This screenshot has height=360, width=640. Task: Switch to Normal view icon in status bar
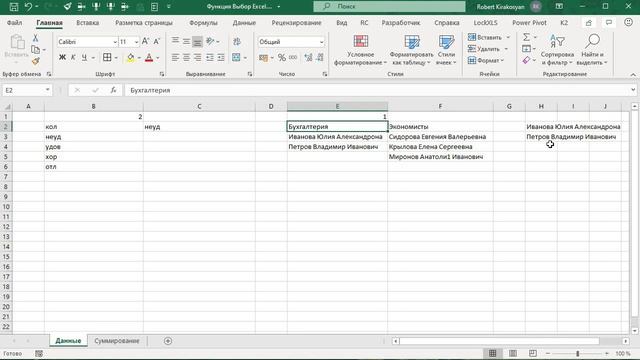(x=493, y=353)
